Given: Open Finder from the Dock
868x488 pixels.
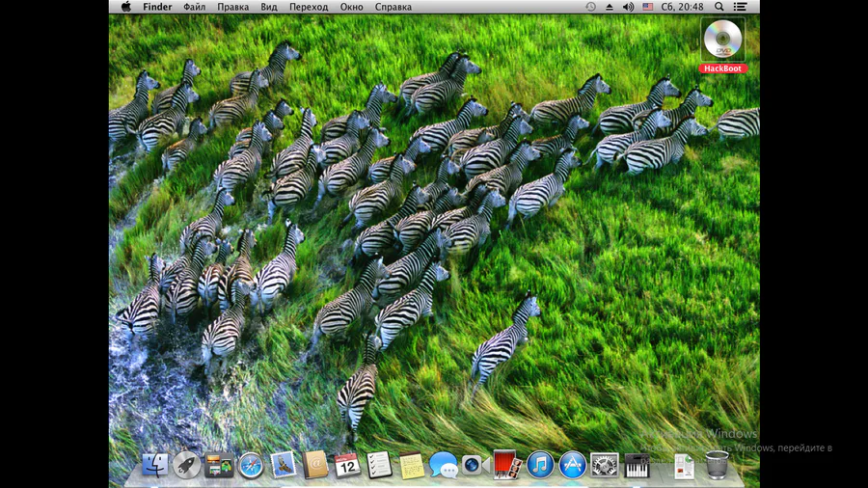Looking at the screenshot, I should [155, 465].
